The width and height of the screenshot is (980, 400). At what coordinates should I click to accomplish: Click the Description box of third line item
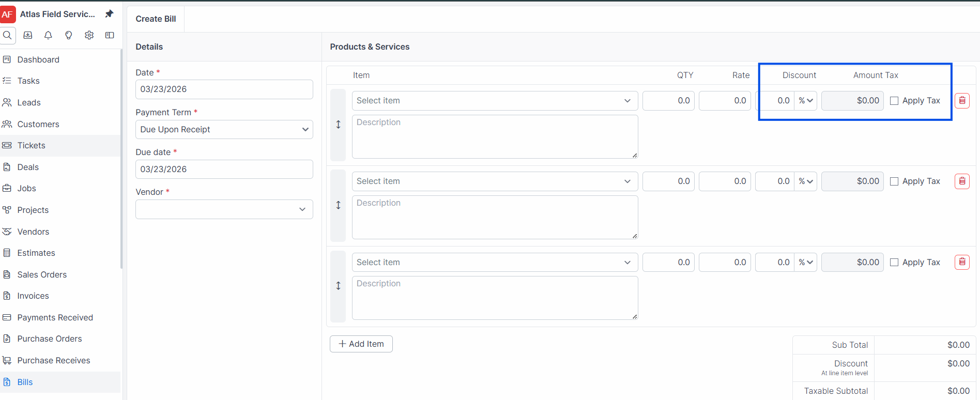[495, 298]
